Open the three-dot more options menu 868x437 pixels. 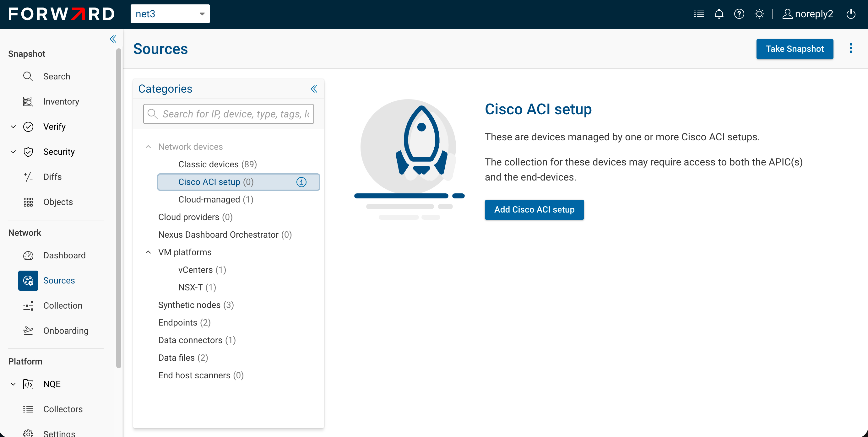(x=851, y=48)
